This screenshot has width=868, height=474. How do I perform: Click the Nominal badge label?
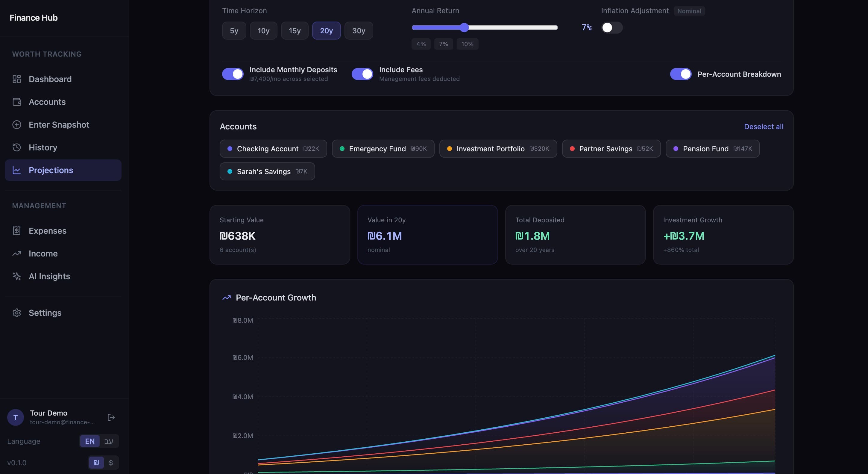click(689, 11)
